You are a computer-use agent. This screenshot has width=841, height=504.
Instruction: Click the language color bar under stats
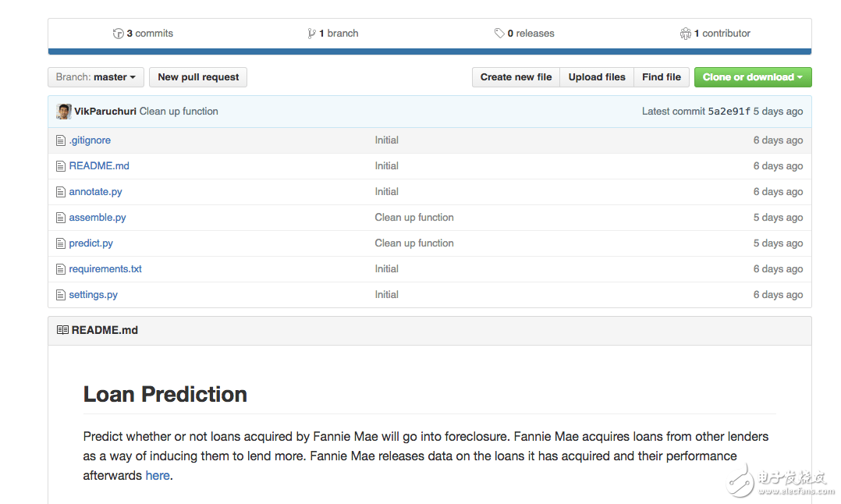coord(429,52)
